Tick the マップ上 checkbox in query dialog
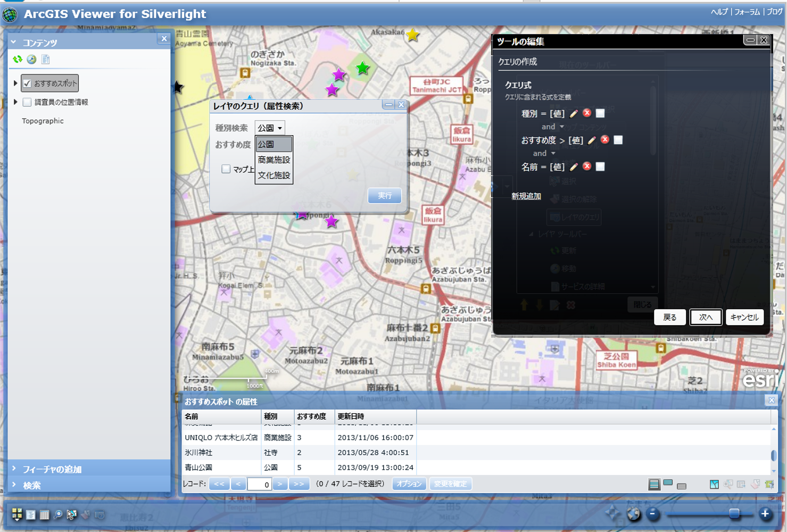The height and width of the screenshot is (532, 787). point(226,169)
